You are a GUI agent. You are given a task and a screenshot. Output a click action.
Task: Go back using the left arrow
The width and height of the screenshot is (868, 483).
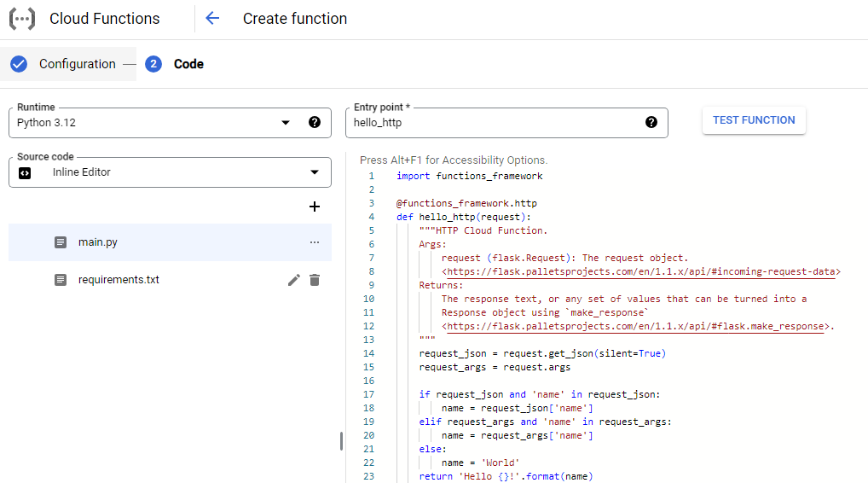pyautogui.click(x=212, y=18)
